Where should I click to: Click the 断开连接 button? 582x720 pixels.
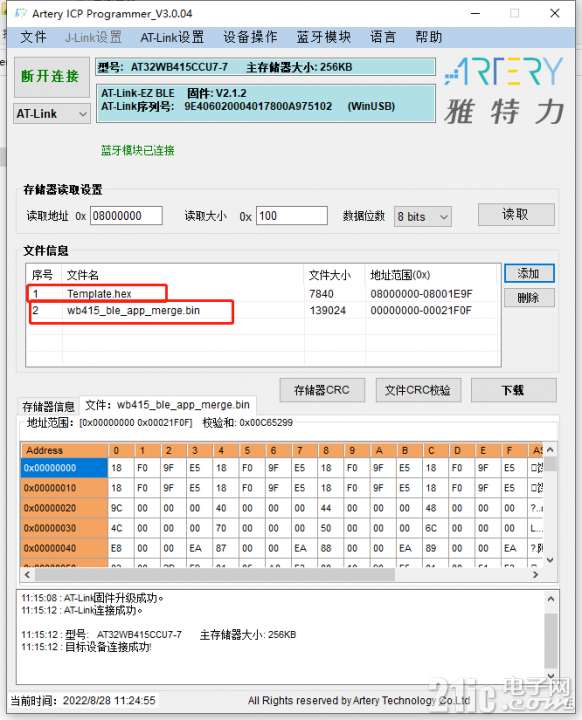pos(51,77)
